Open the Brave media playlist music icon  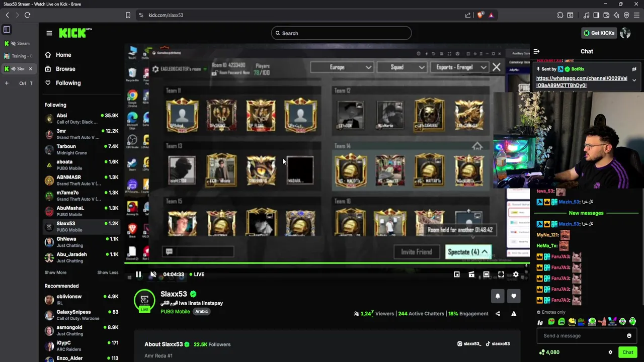tap(586, 15)
